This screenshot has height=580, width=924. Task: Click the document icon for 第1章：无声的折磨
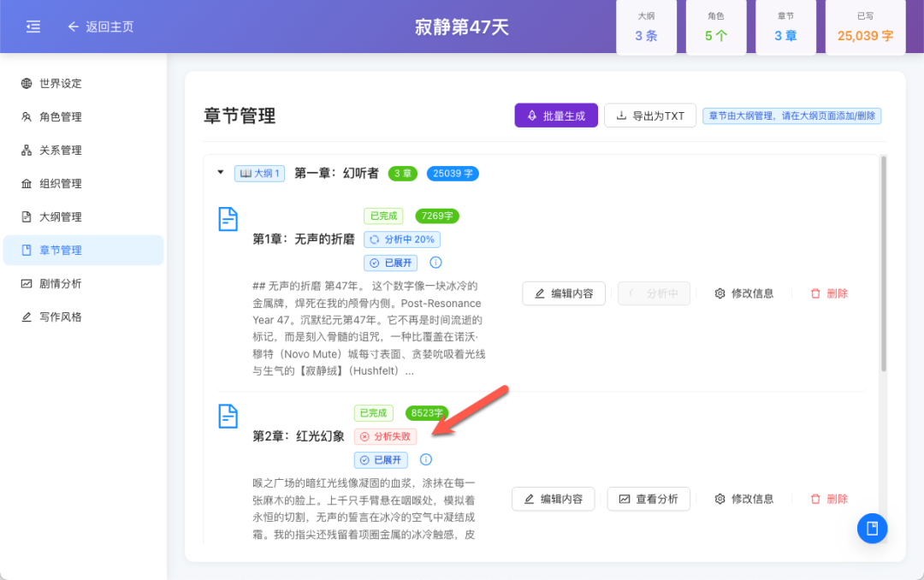tap(228, 218)
